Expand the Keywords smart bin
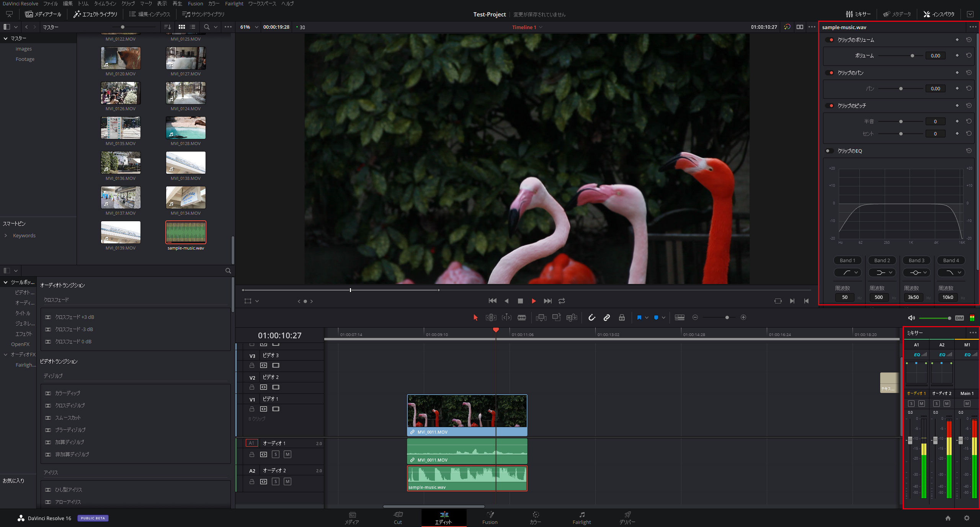The height and width of the screenshot is (527, 980). pos(6,235)
